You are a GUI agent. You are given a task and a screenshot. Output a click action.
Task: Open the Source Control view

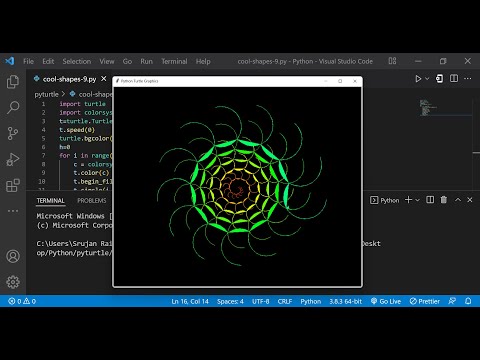coord(13,133)
